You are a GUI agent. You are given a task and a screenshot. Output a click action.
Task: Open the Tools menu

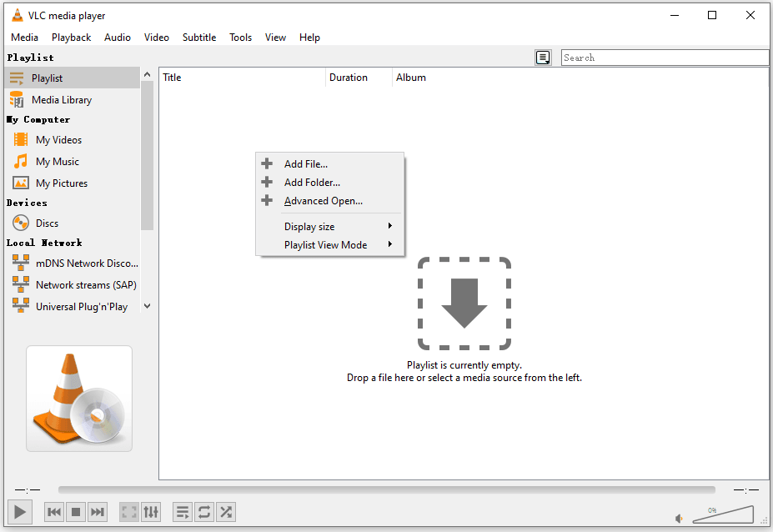point(240,37)
